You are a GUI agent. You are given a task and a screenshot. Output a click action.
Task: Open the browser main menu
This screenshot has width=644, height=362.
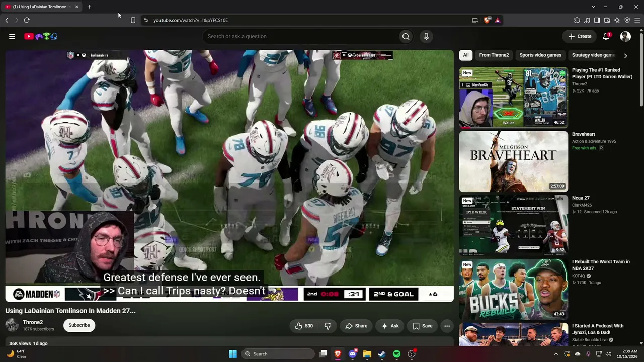(637, 20)
